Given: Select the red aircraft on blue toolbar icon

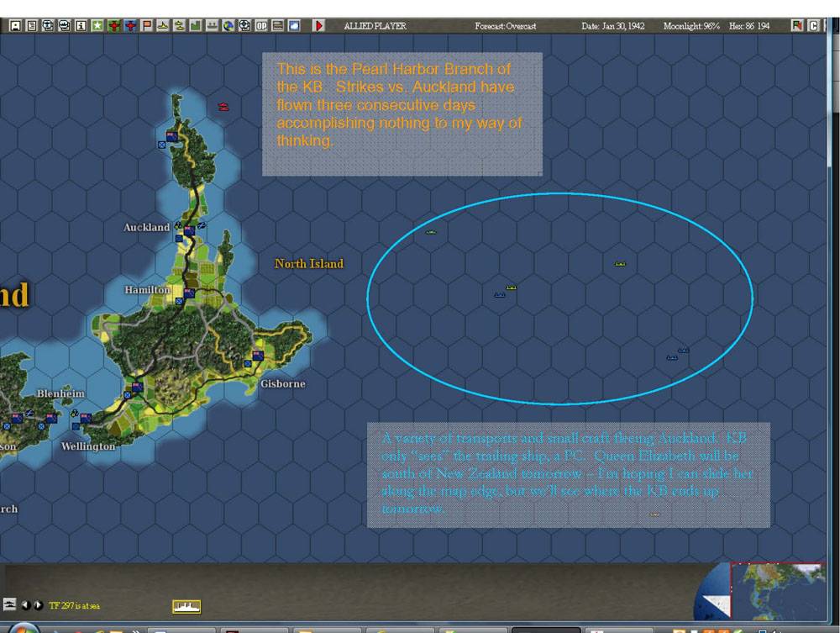Looking at the screenshot, I should tap(130, 26).
